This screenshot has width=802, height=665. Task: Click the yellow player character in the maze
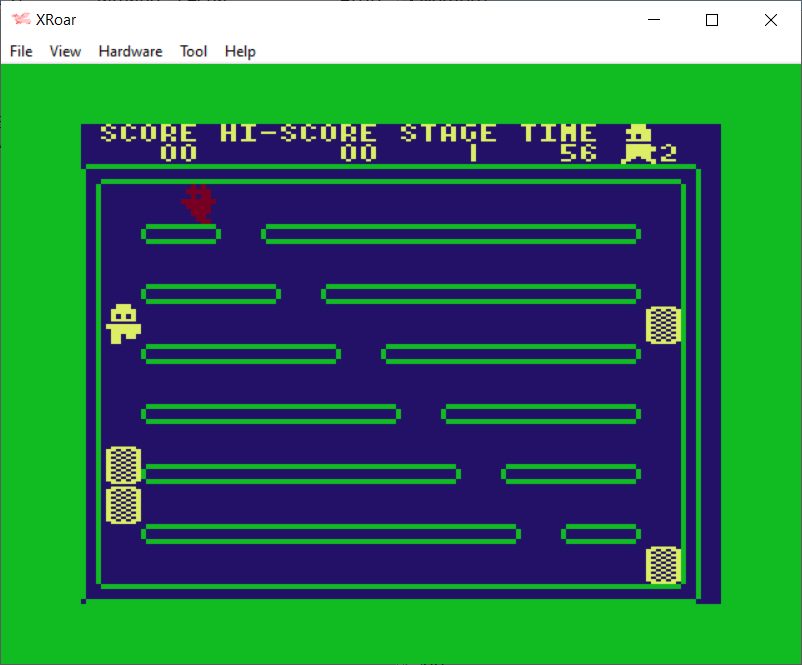(x=124, y=324)
